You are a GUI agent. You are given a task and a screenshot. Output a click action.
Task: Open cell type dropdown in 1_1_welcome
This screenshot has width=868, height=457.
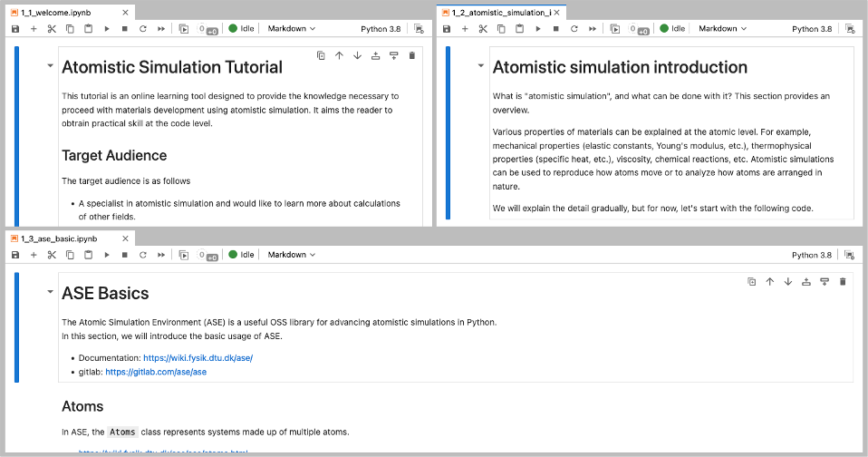pyautogui.click(x=291, y=29)
